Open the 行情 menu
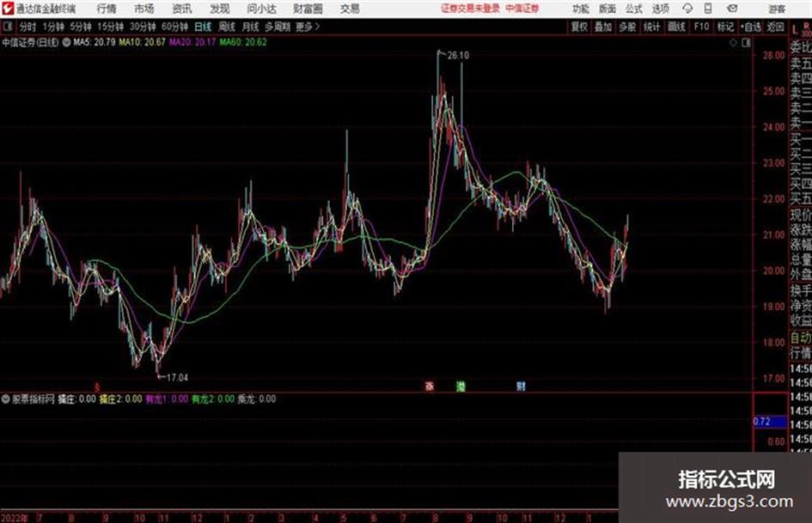812x523 pixels. point(107,9)
